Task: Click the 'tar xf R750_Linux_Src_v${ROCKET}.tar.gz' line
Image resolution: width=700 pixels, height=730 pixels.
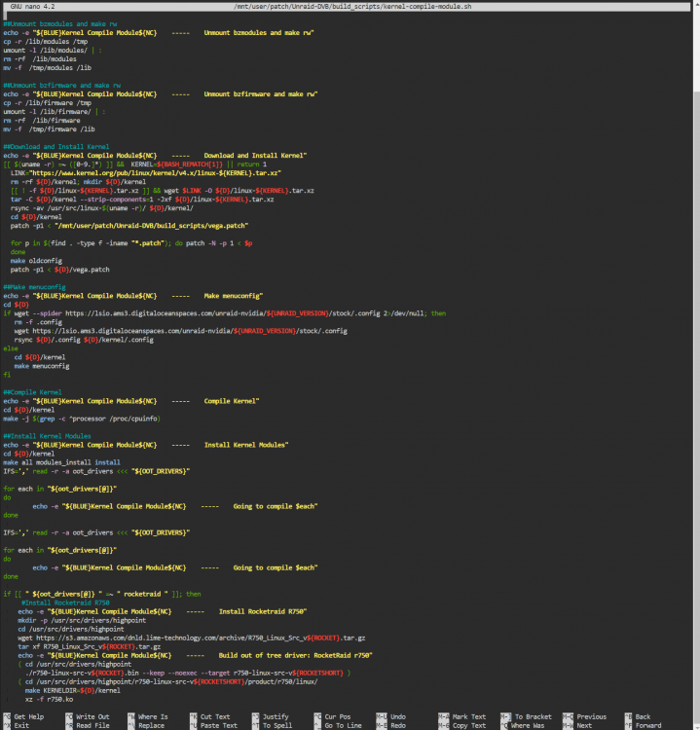Action: (89, 646)
